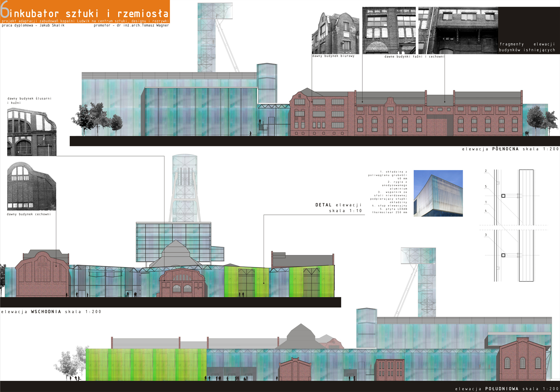The image size is (560, 392).
Task: Click number 3 on the facade detail drawing
Action: pos(486,235)
